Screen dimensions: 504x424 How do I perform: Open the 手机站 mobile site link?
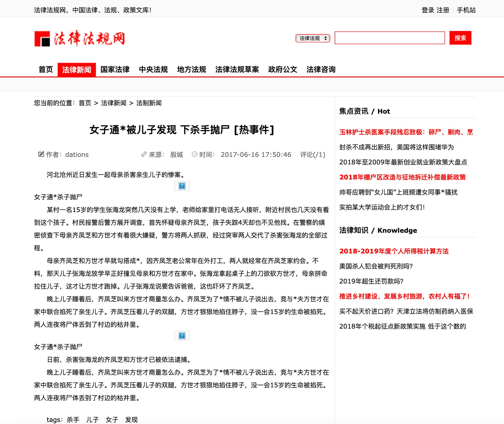(466, 10)
